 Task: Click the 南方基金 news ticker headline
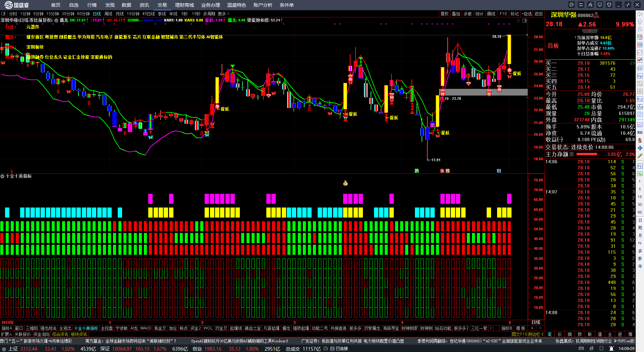tap(131, 341)
